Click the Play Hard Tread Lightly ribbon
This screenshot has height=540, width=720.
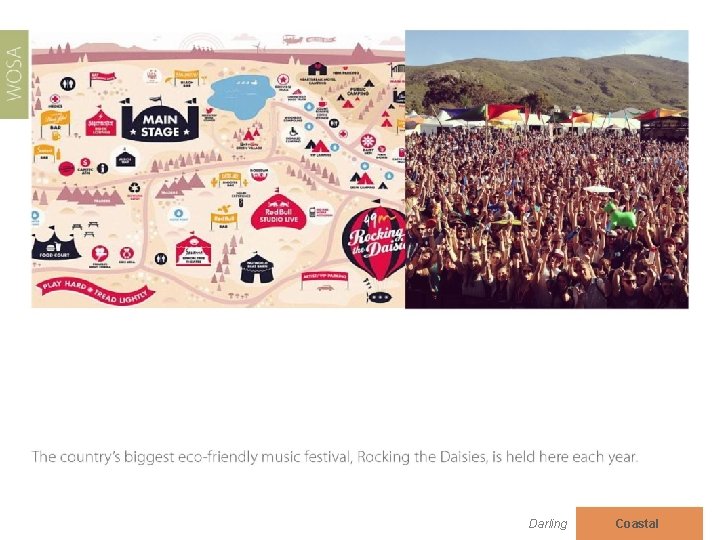click(96, 292)
